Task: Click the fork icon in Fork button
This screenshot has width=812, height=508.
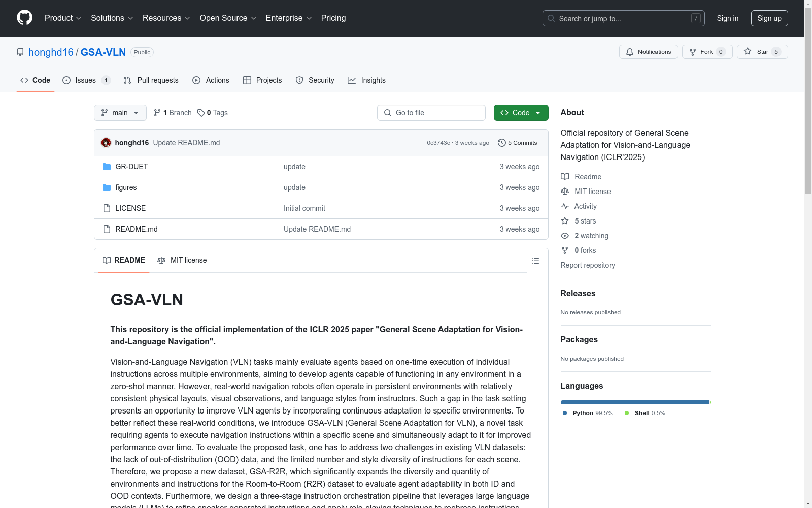Action: (x=693, y=52)
